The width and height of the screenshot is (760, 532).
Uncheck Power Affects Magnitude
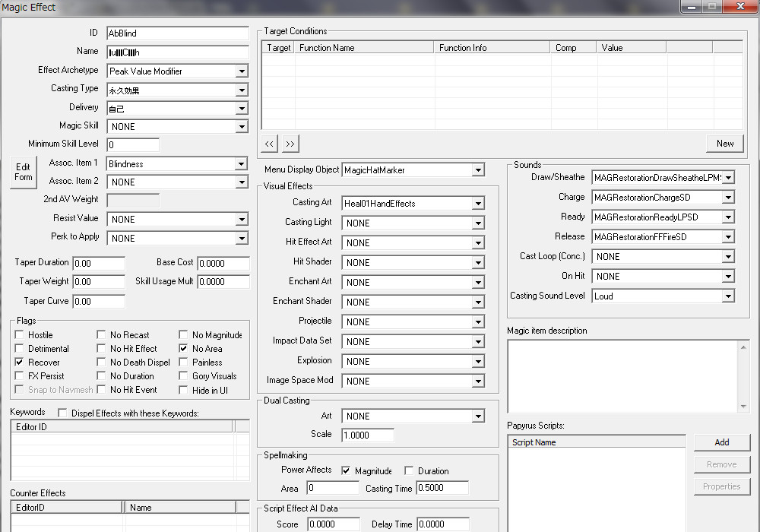(346, 470)
